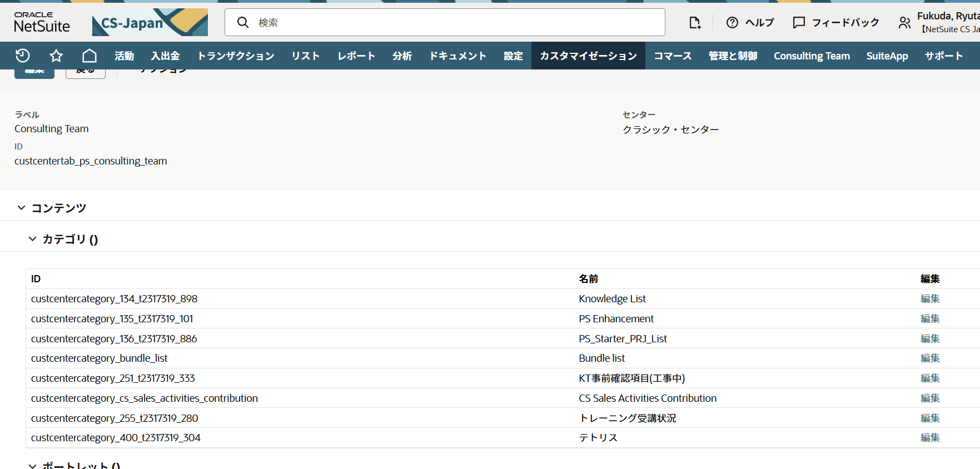Click the help question mark icon
The image size is (980, 469).
(733, 22)
